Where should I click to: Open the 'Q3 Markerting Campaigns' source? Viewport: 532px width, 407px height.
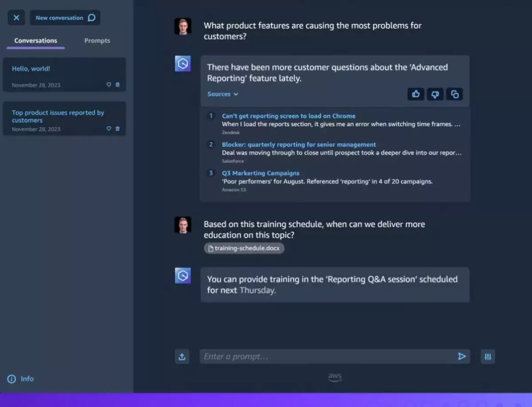[261, 173]
